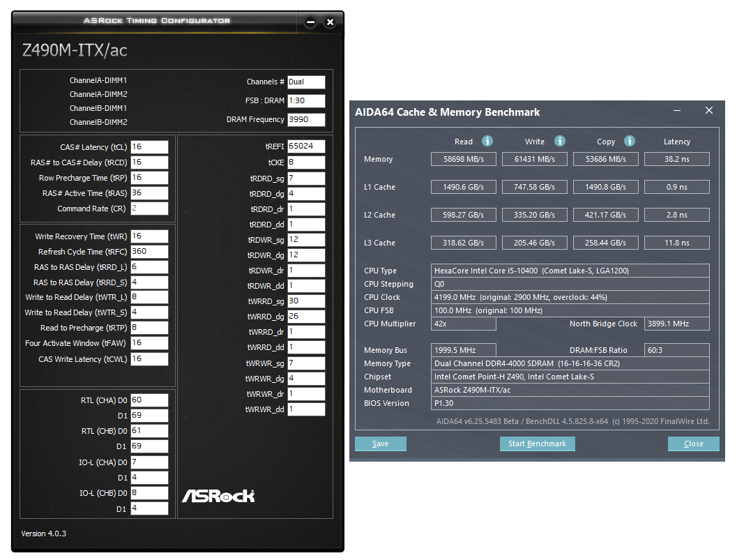The height and width of the screenshot is (560, 737).
Task: Click the RTL (CHA) D0 field
Action: coord(149,400)
